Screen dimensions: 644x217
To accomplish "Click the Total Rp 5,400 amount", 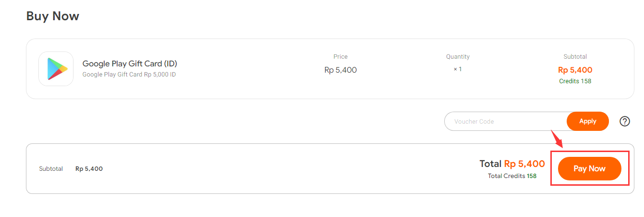I will (x=512, y=164).
